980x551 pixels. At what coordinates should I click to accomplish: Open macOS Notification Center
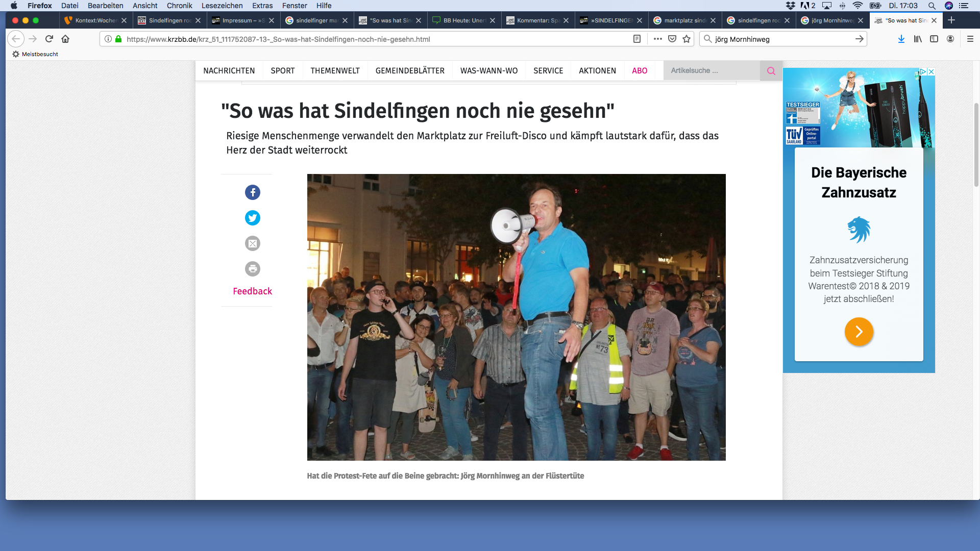tap(964, 6)
